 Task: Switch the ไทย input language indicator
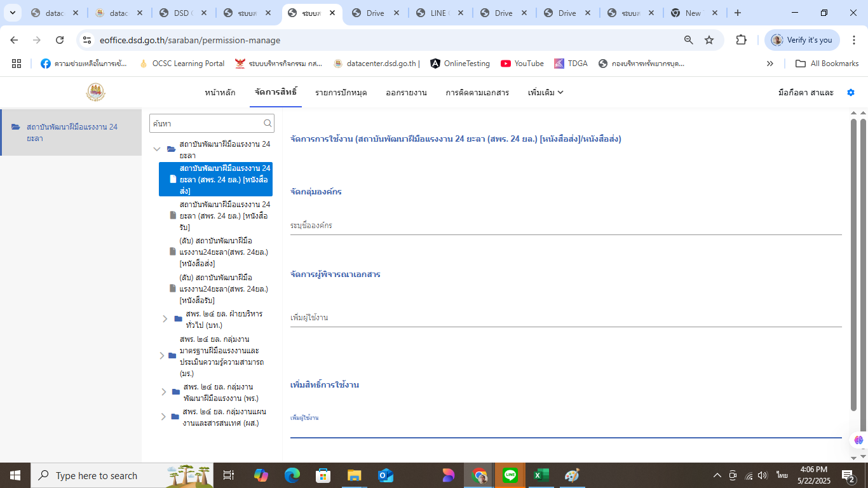(x=782, y=475)
